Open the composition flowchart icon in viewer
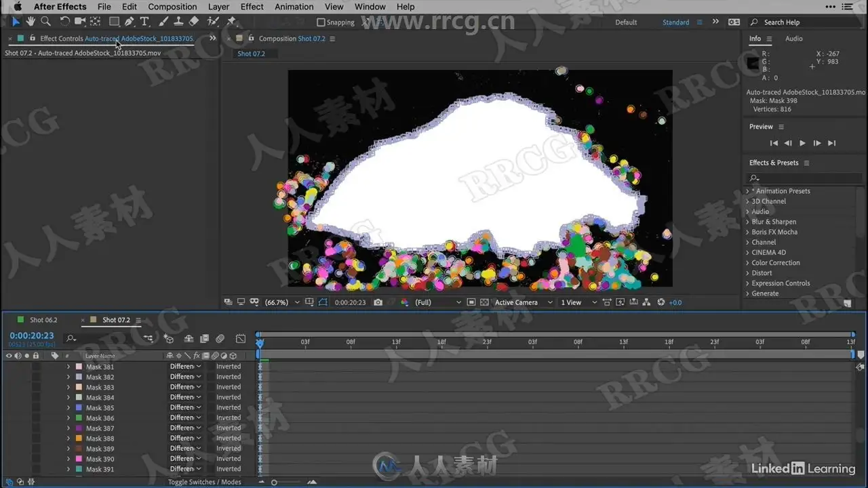This screenshot has height=488, width=868. (x=646, y=302)
